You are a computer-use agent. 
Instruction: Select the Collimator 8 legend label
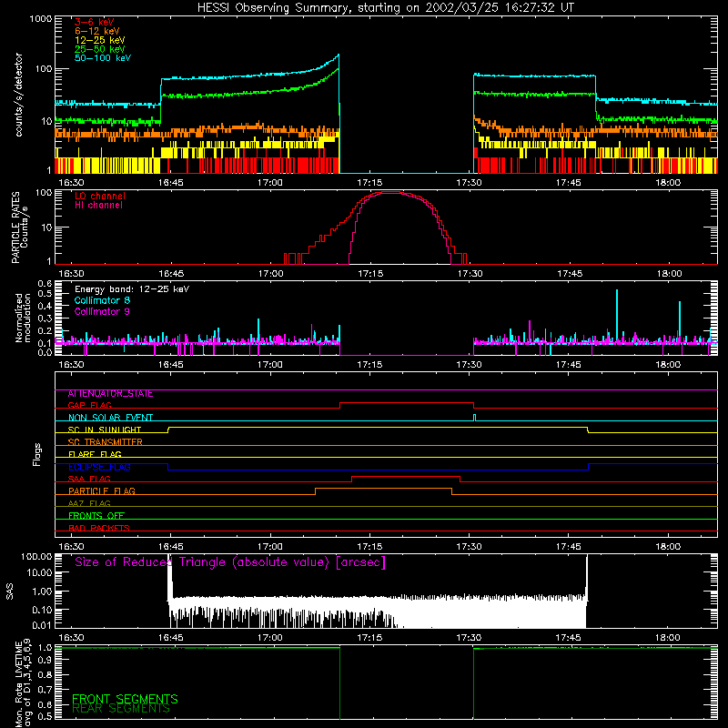click(x=102, y=300)
